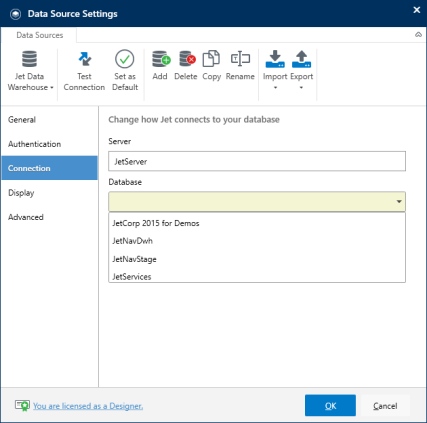
Task: Expand the Database combo box arrow
Action: (x=399, y=201)
